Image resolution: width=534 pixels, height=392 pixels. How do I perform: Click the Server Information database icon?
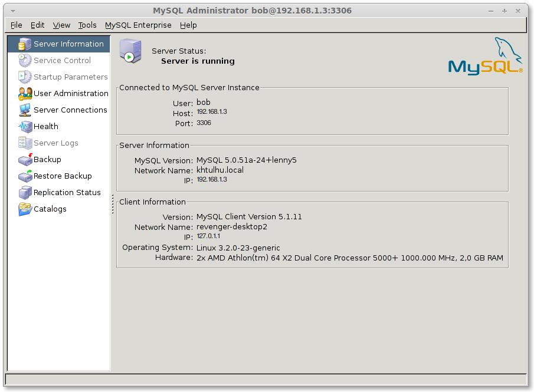[x=25, y=44]
